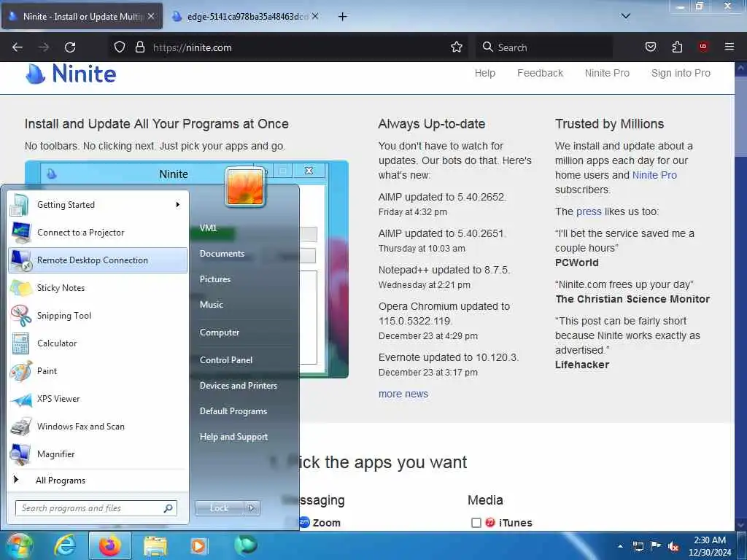Click the green bird taskbar icon
This screenshot has height=560, width=747.
245,545
